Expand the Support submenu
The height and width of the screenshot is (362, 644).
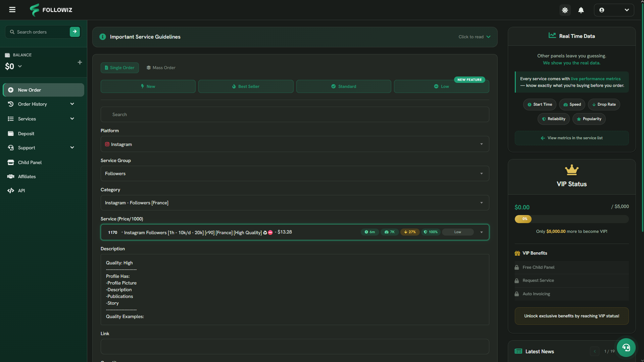tap(72, 148)
